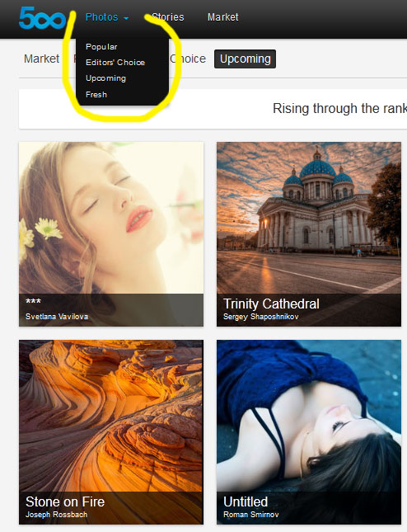
Task: Open the Trinity Cathedral photo thumbnail
Action: coord(309,234)
